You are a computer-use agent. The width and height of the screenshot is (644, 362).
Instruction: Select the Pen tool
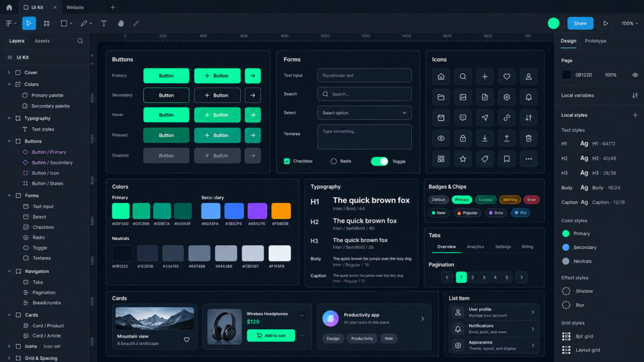84,23
